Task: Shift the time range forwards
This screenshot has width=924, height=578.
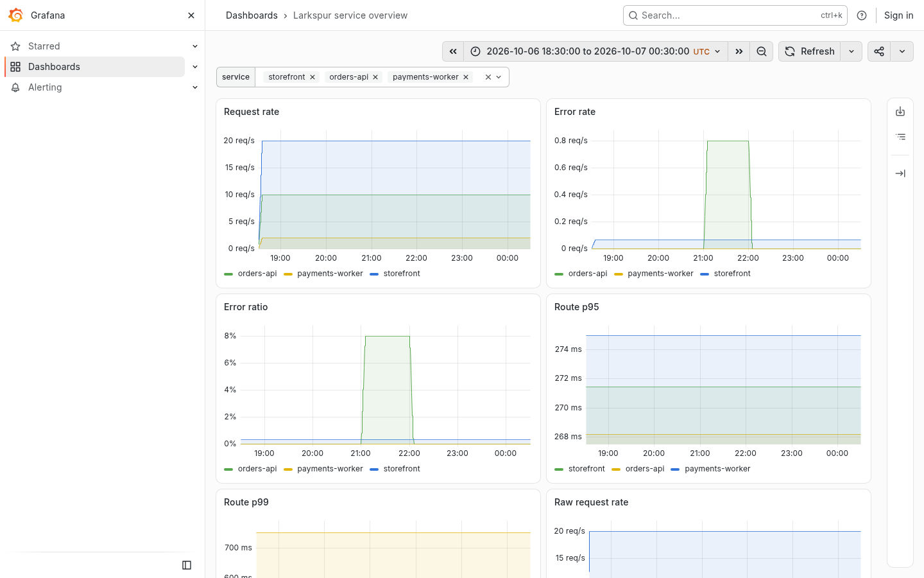Action: coord(739,51)
